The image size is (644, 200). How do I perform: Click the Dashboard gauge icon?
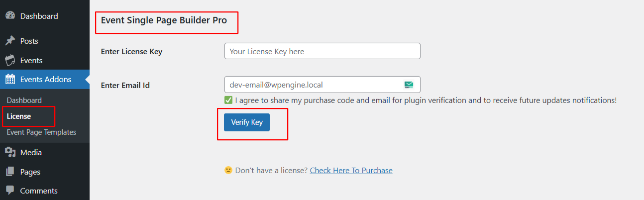click(x=10, y=16)
